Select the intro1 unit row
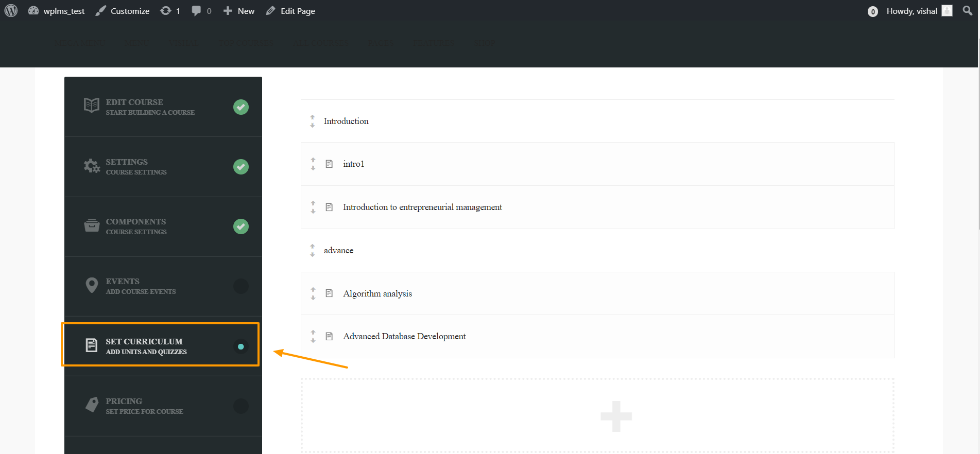980x454 pixels. (x=597, y=164)
